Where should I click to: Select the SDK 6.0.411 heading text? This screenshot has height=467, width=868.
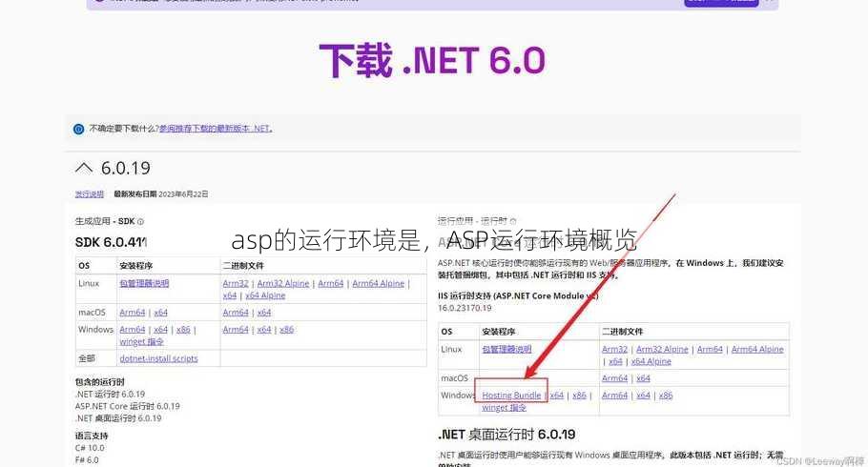[x=112, y=242]
